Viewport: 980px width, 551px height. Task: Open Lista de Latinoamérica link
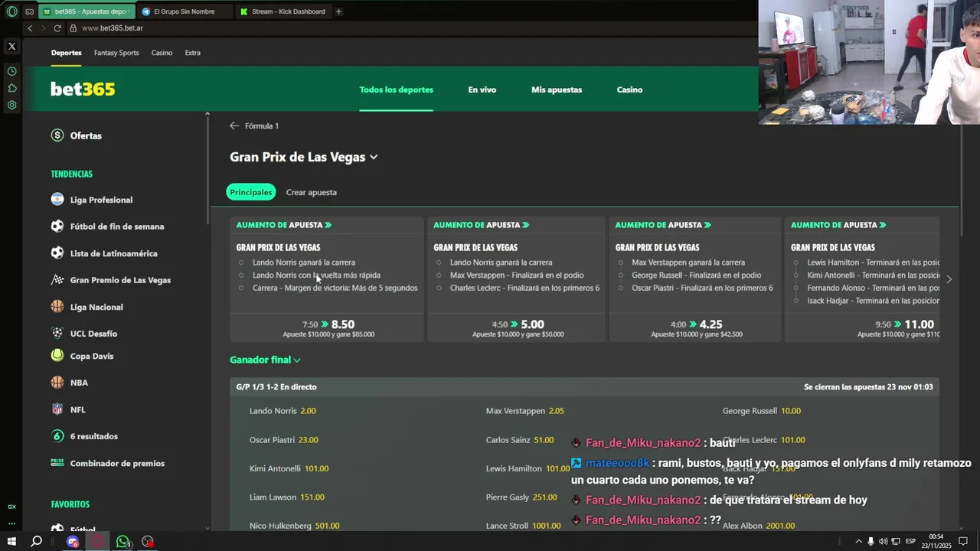[x=113, y=253]
